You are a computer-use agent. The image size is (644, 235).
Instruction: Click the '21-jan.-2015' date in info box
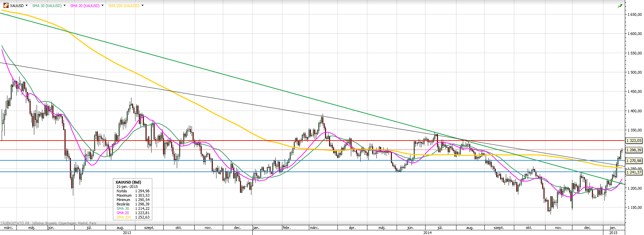tap(127, 187)
